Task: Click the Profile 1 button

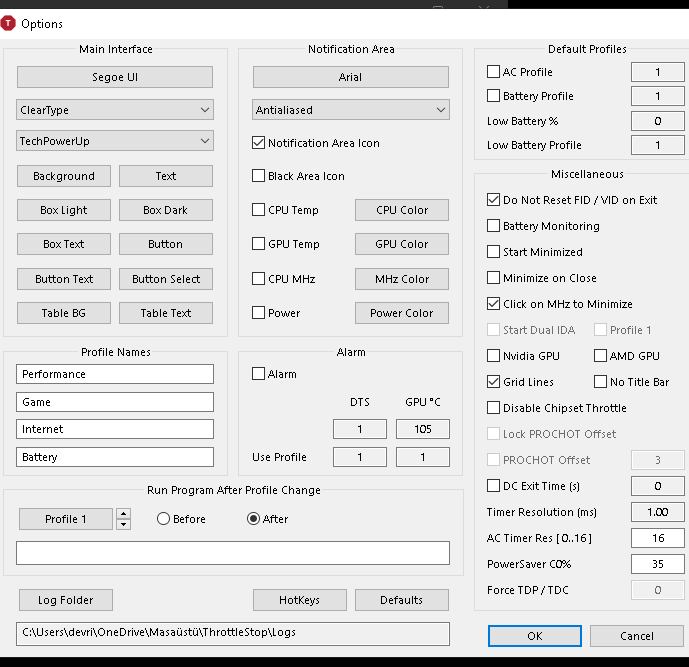Action: tap(65, 519)
